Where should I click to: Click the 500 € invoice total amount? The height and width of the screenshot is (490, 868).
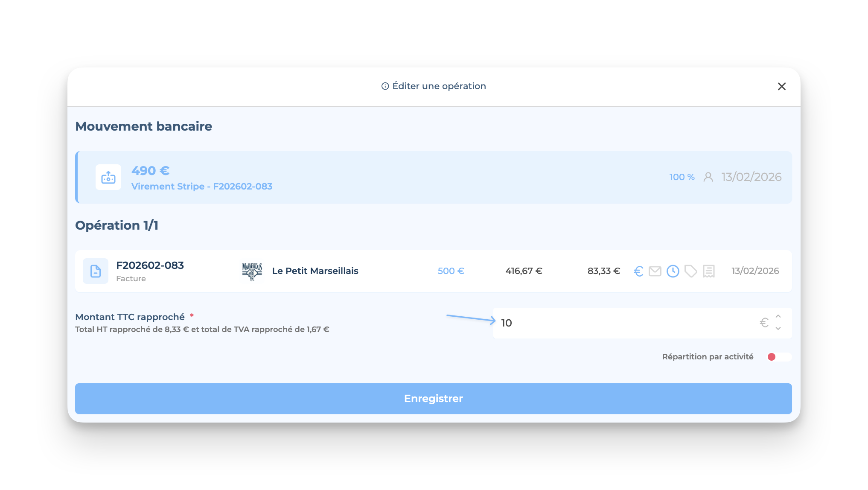tap(451, 271)
